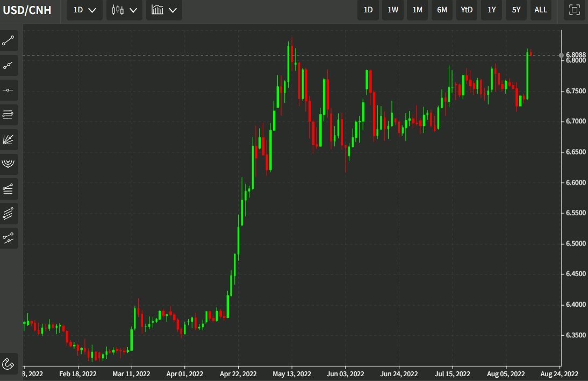
Task: Set range to 1W
Action: pyautogui.click(x=392, y=10)
